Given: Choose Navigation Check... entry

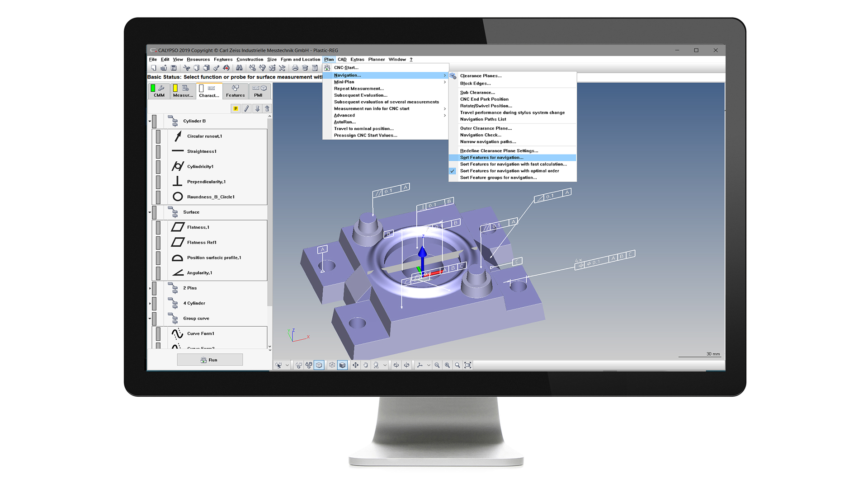Looking at the screenshot, I should (512, 135).
